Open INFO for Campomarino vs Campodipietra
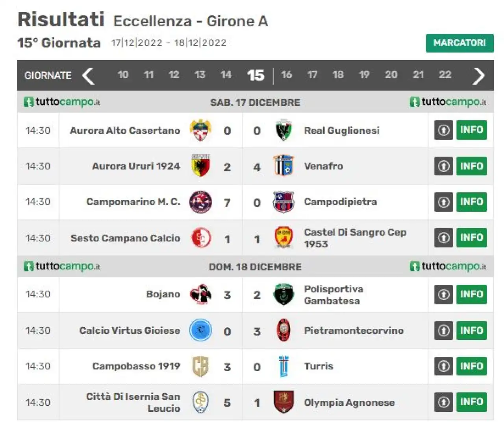This screenshot has width=504, height=422. [x=472, y=202]
